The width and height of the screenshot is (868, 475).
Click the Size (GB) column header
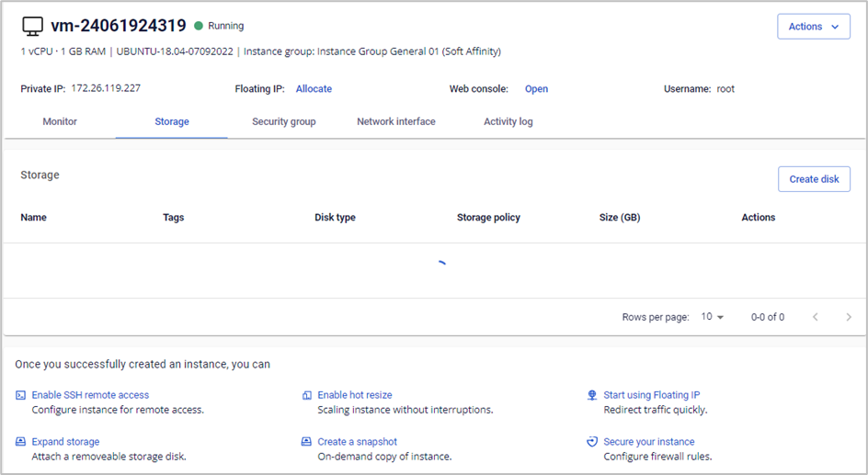coord(619,218)
